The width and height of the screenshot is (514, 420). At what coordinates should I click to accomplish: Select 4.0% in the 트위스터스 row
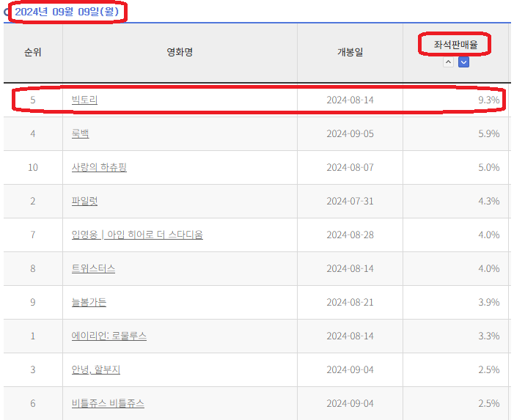[x=489, y=268]
